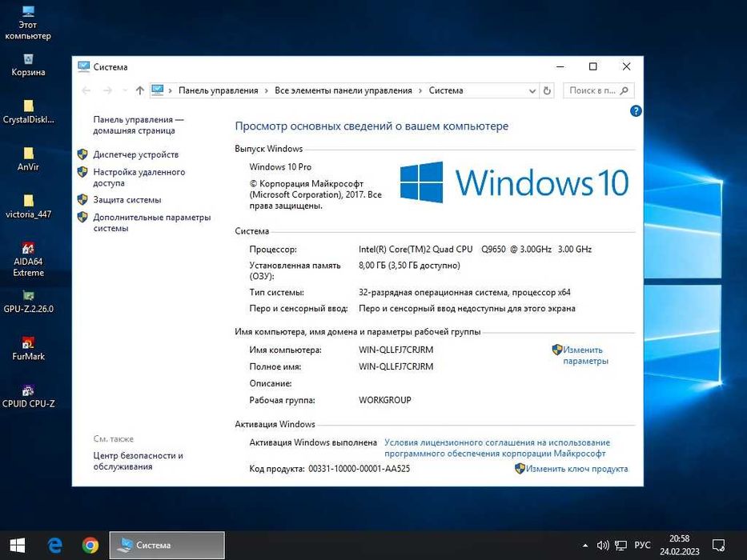This screenshot has height=560, width=747.
Task: Click the processor value 'Intel(R) Core(TM)2 Quad CPU'
Action: click(416, 249)
